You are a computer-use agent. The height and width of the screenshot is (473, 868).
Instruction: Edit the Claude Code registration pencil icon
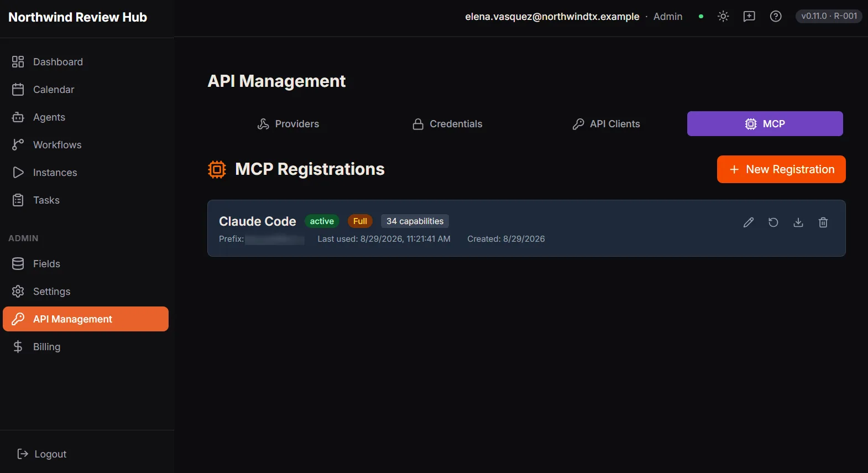point(749,222)
